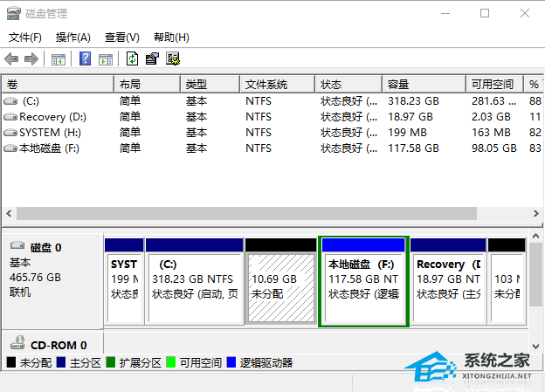Click the show/hide action pane icon
Viewport: 545px width, 392px height.
click(x=106, y=59)
